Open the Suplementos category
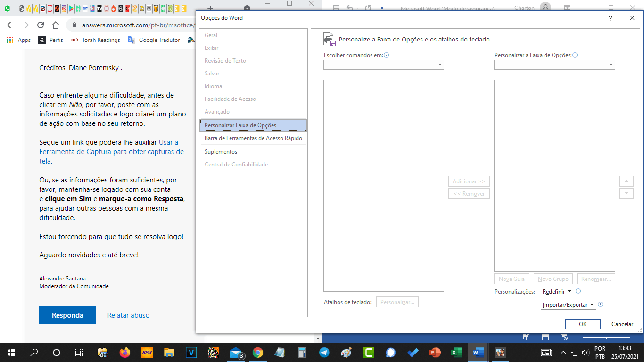The height and width of the screenshot is (362, 644). [x=253, y=152]
